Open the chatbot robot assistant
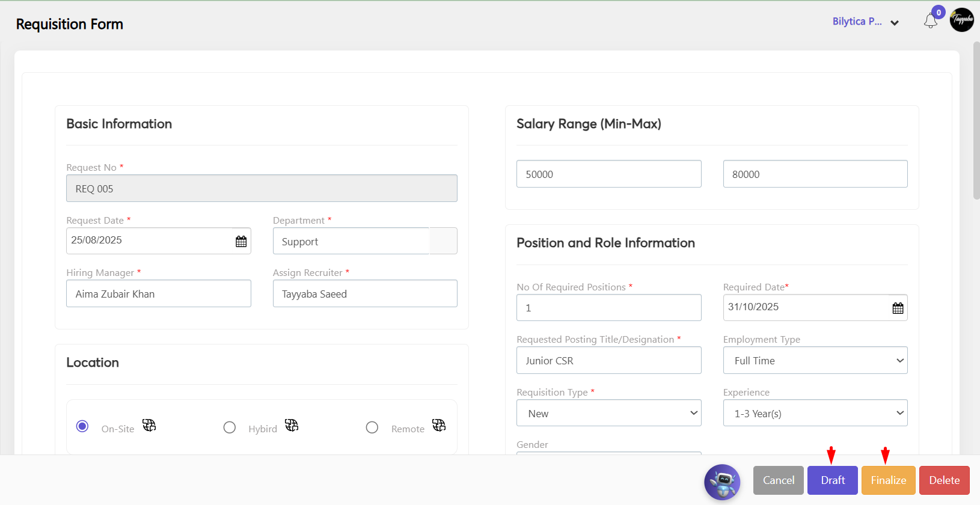The width and height of the screenshot is (980, 505). point(722,482)
